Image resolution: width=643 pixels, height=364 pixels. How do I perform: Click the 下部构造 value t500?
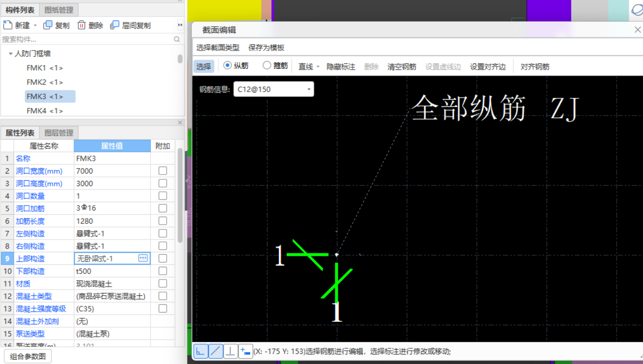112,271
